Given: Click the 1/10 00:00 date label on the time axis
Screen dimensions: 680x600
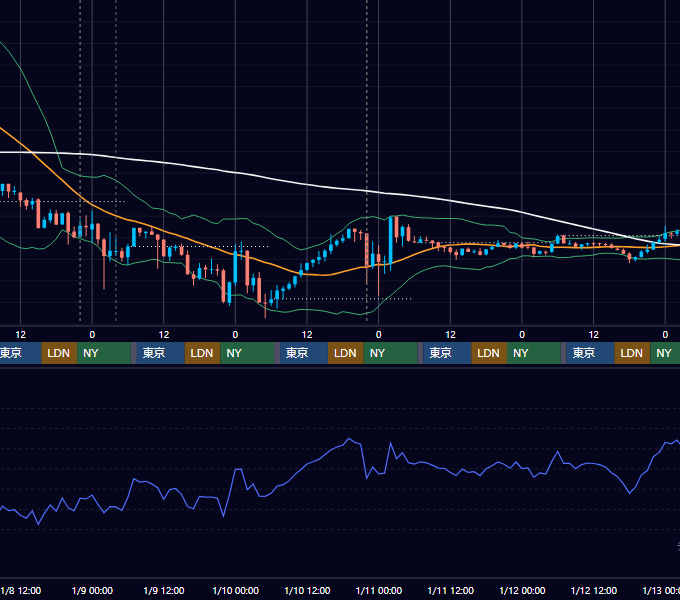Looking at the screenshot, I should [x=235, y=590].
